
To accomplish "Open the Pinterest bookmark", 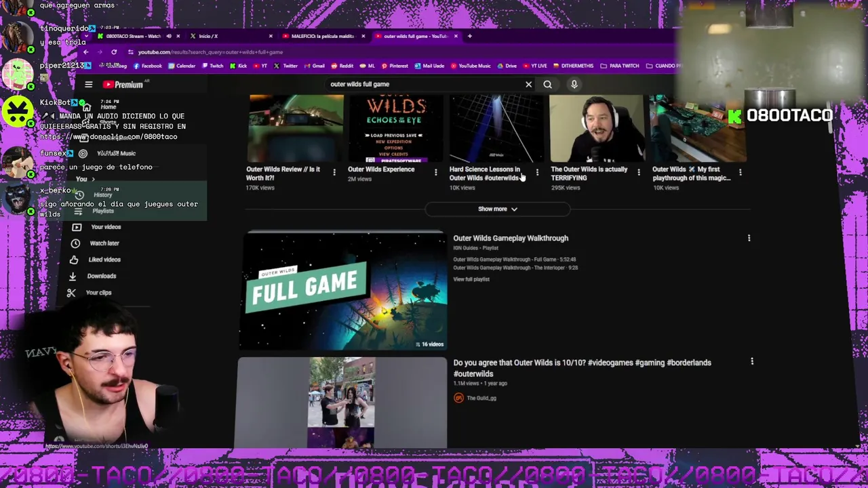I will [x=395, y=66].
